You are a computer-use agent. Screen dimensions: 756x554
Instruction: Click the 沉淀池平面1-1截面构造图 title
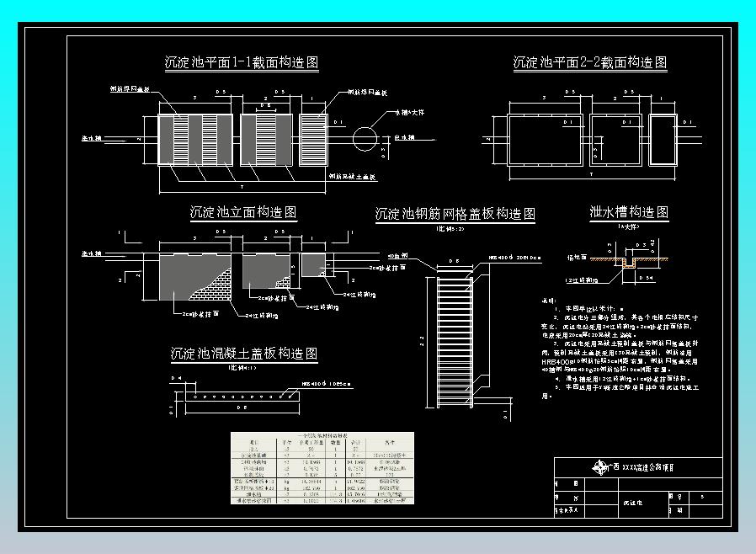(x=238, y=59)
